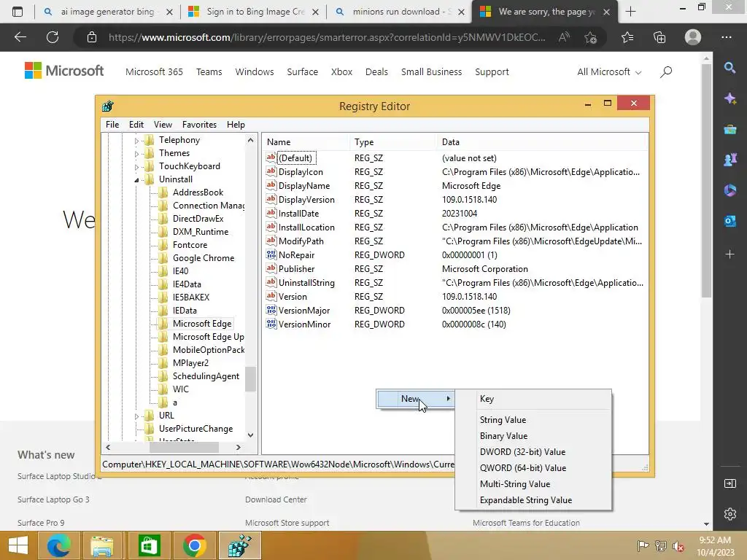Open the Tools briefcase icon in sidebar
The height and width of the screenshot is (560, 747).
click(x=729, y=129)
